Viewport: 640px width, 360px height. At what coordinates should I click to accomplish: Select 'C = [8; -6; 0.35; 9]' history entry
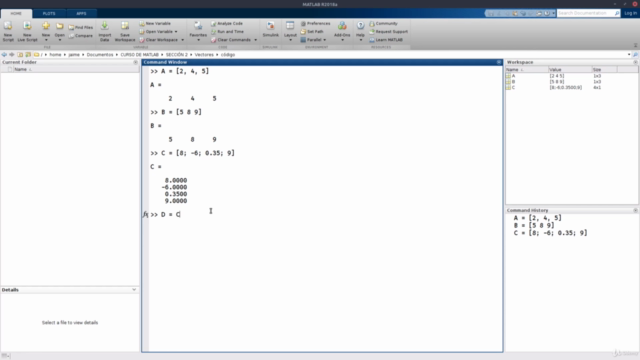550,233
